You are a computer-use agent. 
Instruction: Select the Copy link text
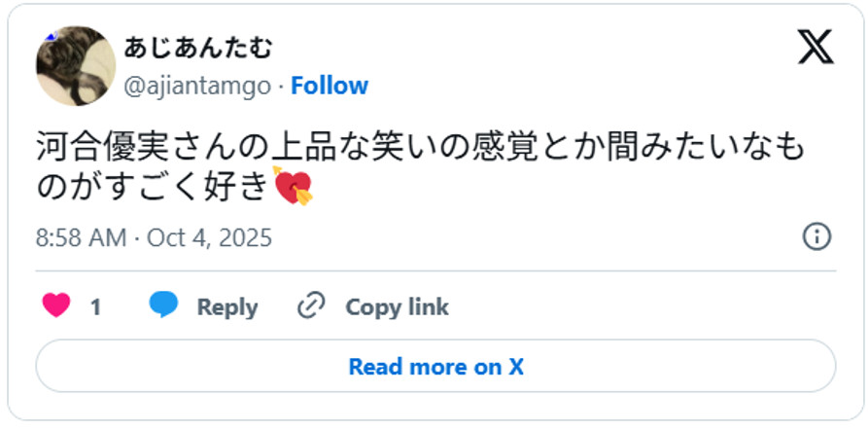[397, 307]
